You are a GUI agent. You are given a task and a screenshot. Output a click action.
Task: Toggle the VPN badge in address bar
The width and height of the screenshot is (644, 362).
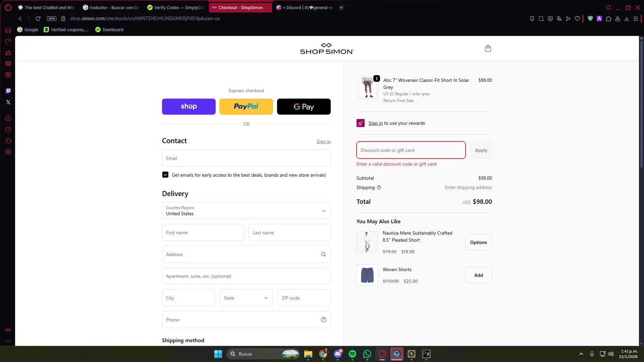click(52, 18)
